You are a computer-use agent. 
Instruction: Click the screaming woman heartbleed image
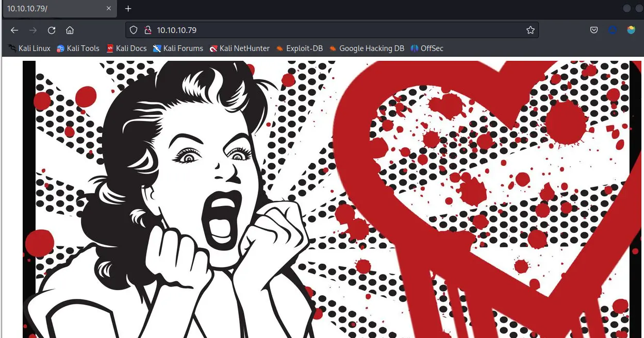point(332,199)
